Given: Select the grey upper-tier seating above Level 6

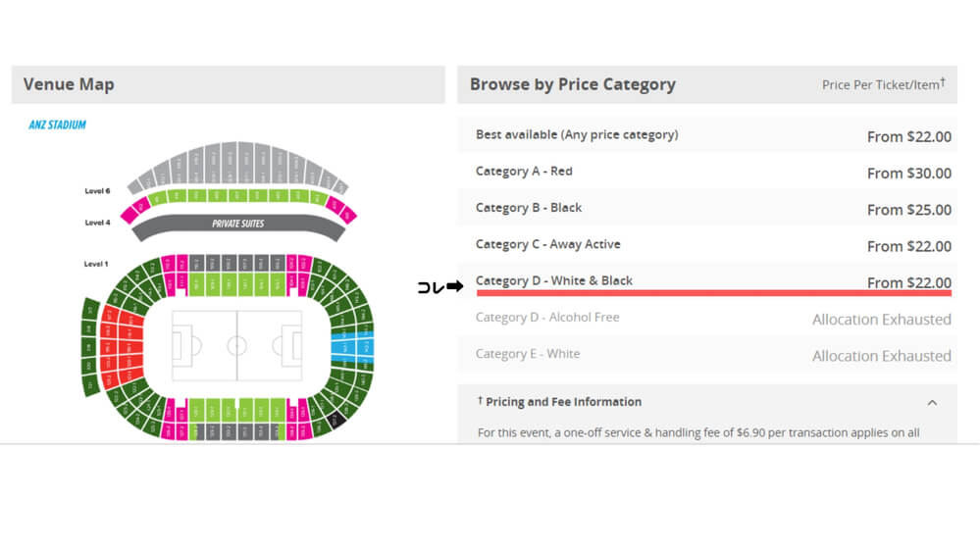Looking at the screenshot, I should point(238,162).
